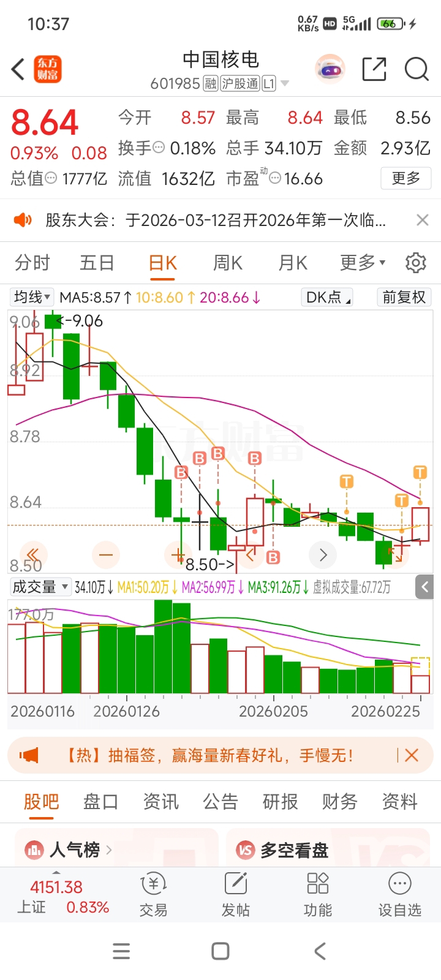Select the 日K chart tab
The width and height of the screenshot is (441, 980).
click(163, 263)
